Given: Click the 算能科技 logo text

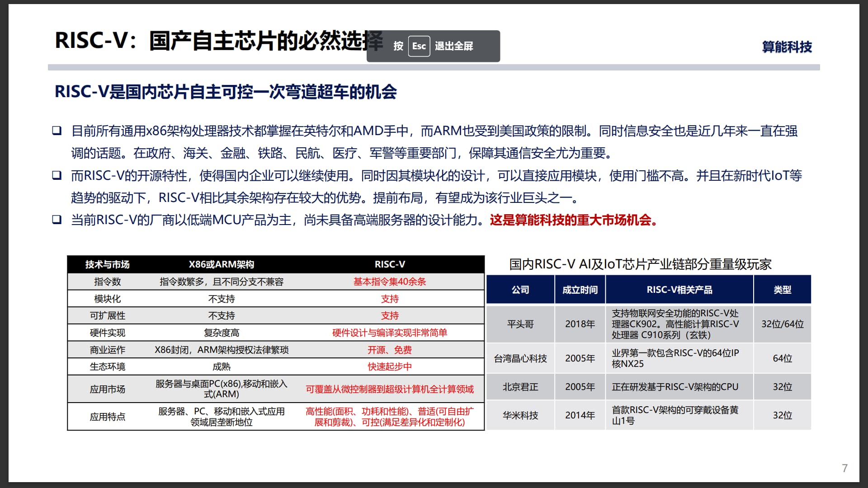Looking at the screenshot, I should pyautogui.click(x=787, y=47).
